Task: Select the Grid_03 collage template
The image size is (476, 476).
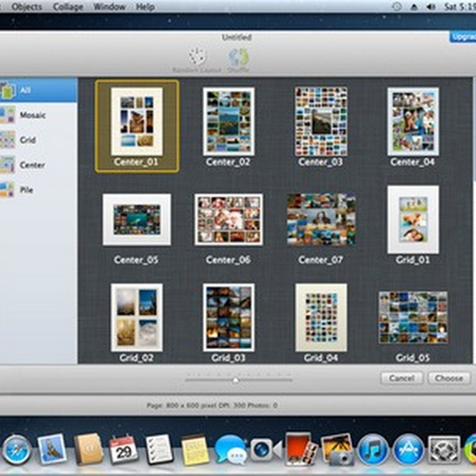Action: 228,317
